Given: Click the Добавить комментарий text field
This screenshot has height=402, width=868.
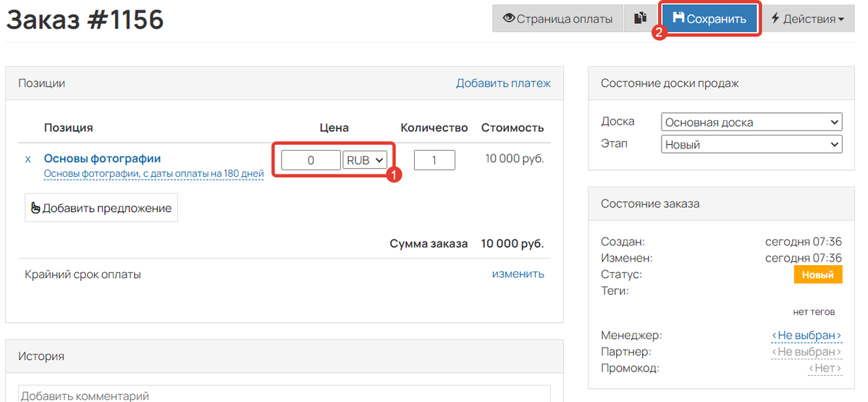Looking at the screenshot, I should (285, 394).
